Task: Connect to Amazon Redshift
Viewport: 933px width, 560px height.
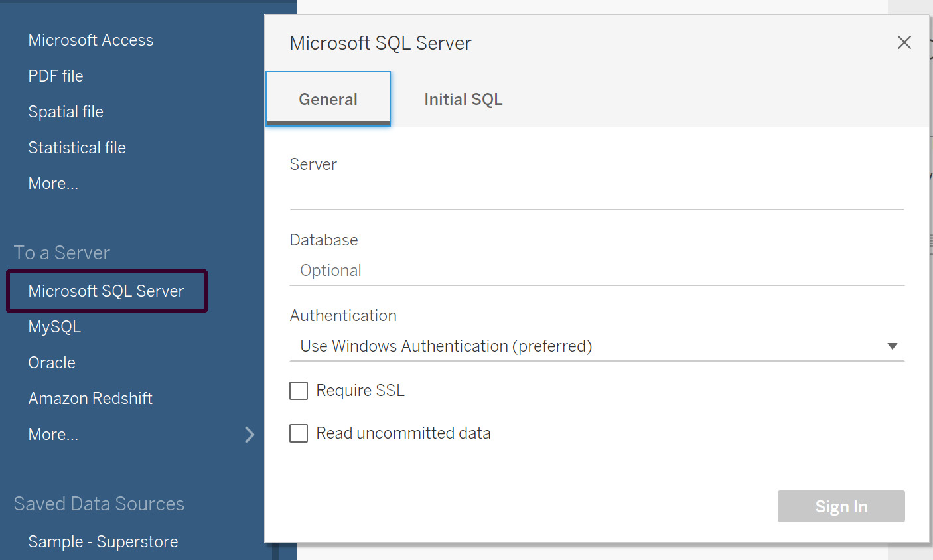Action: [90, 399]
